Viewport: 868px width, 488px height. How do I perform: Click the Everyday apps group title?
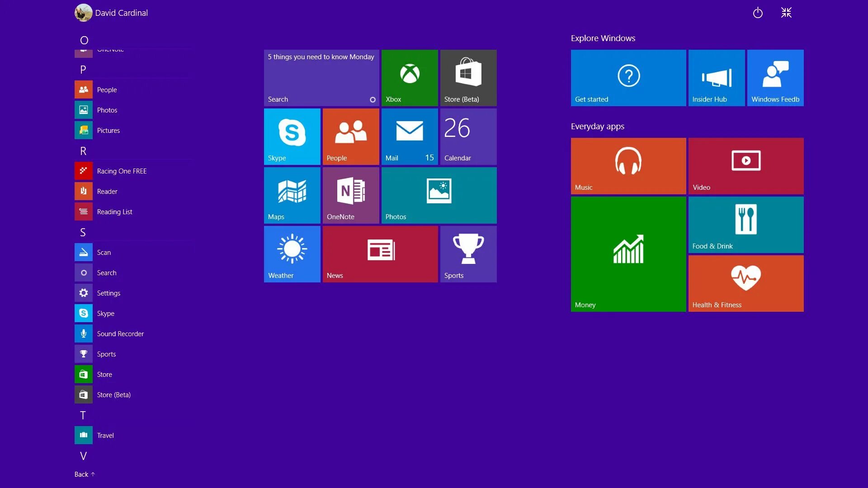point(598,127)
